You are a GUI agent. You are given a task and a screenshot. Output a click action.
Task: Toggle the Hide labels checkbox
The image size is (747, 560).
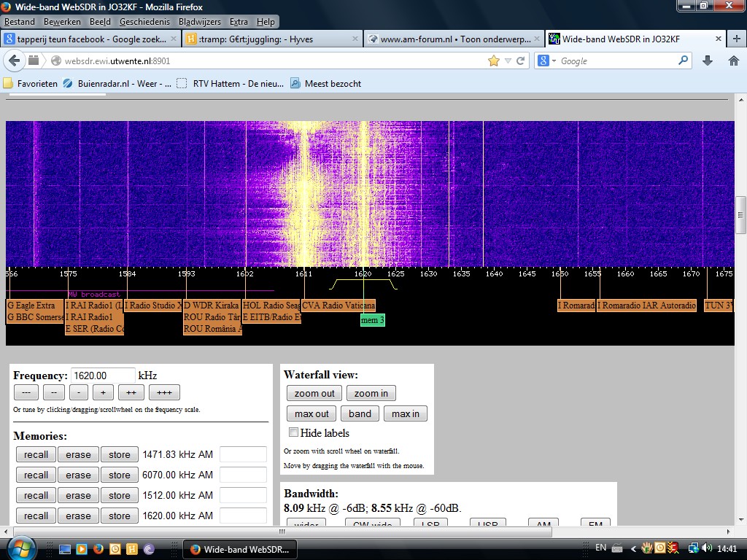[294, 432]
